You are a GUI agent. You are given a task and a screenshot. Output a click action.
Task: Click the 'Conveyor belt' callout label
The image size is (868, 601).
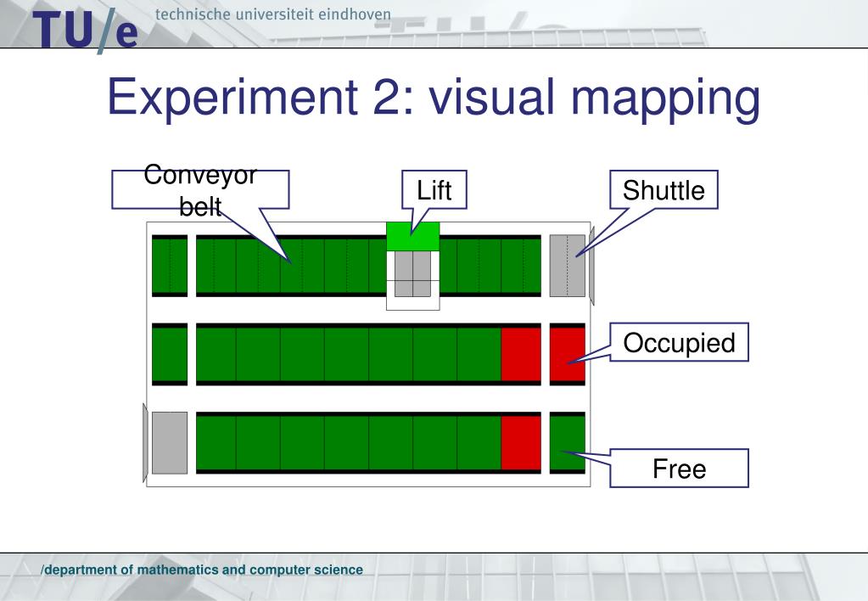click(x=200, y=189)
